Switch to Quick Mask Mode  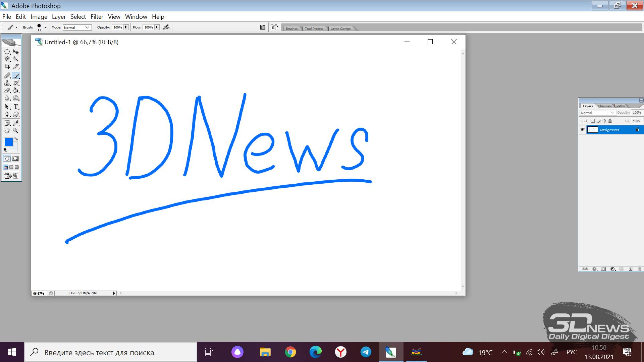[x=15, y=159]
